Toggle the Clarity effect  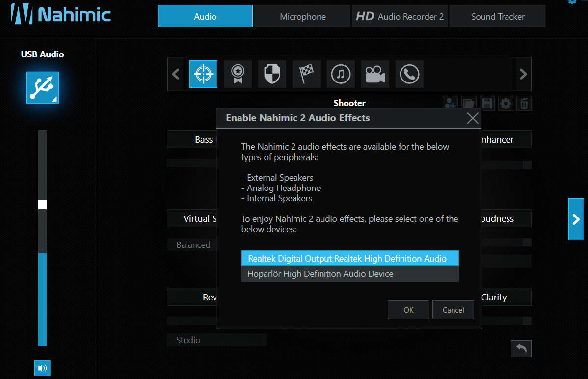coord(506,297)
